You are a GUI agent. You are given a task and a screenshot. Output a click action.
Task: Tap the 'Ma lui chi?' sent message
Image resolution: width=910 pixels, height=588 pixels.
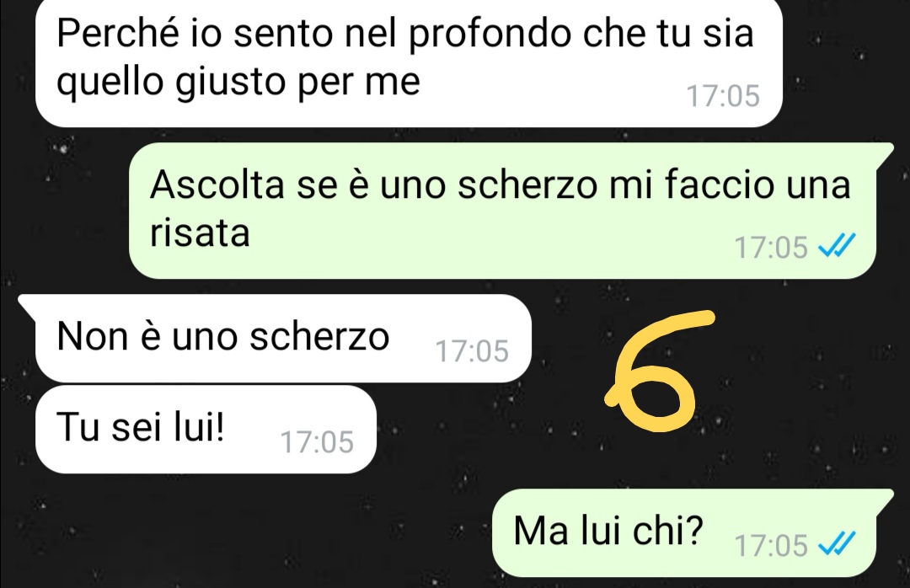693,532
